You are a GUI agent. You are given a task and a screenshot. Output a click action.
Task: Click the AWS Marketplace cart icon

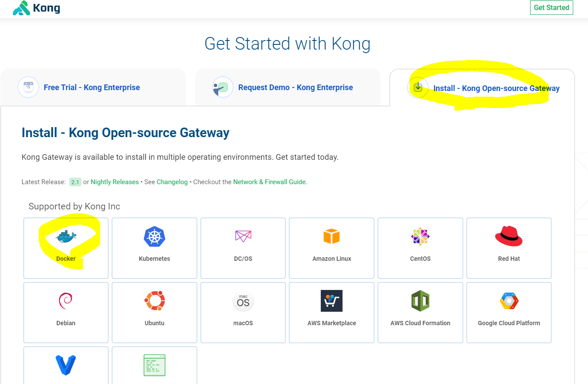tap(332, 301)
